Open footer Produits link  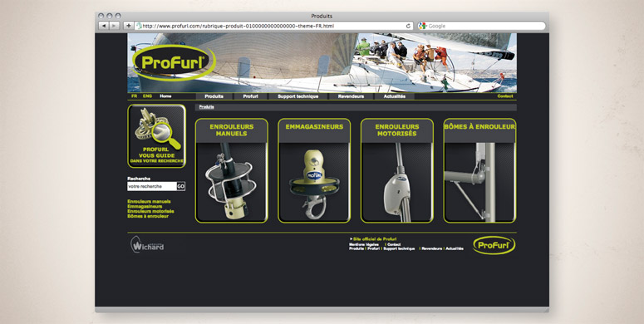pos(356,249)
